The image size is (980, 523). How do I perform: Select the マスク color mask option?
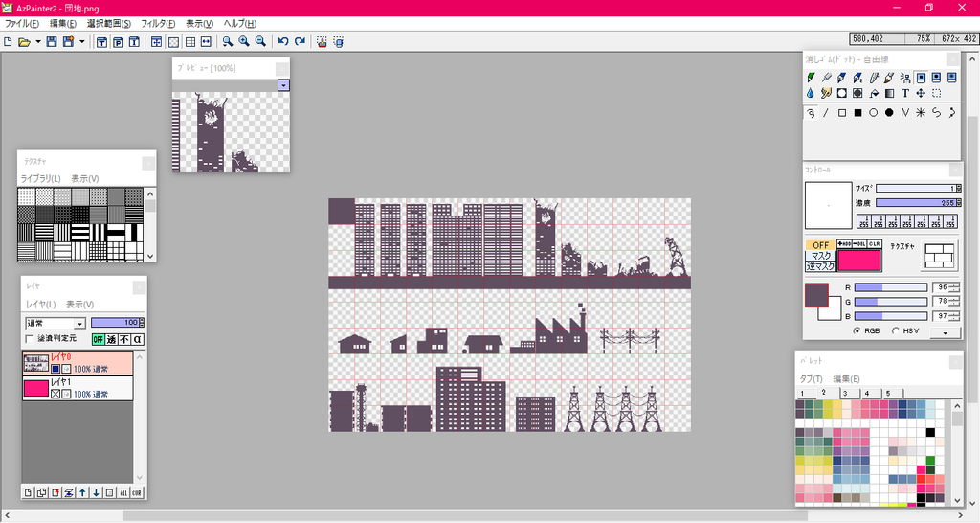(820, 255)
